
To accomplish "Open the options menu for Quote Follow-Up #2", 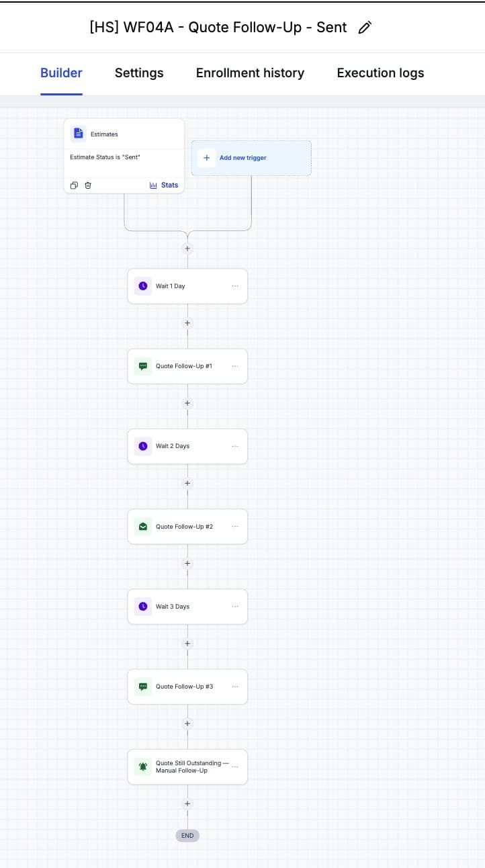I will [x=234, y=526].
